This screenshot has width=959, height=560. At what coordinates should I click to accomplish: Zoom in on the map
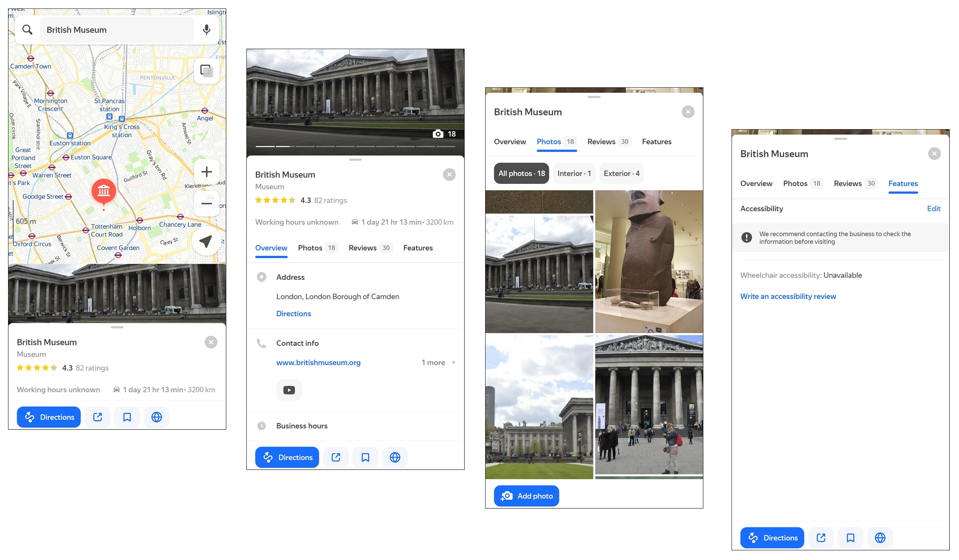coord(207,172)
